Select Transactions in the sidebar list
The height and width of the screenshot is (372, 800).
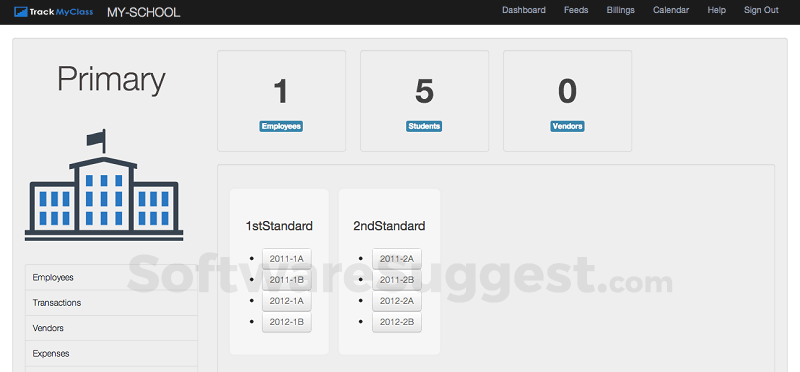point(111,303)
